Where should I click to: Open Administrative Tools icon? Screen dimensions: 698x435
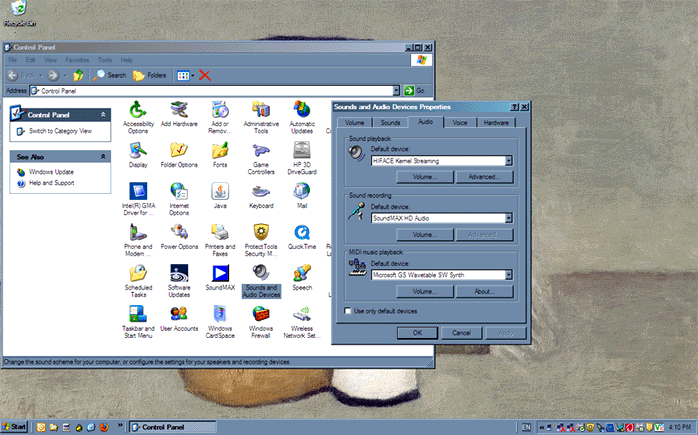(x=261, y=118)
